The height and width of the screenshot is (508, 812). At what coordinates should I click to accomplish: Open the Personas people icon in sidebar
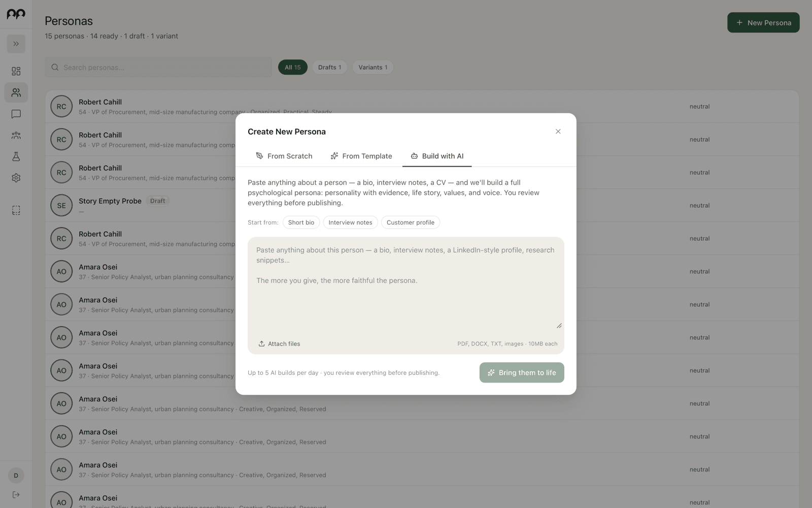pos(16,92)
